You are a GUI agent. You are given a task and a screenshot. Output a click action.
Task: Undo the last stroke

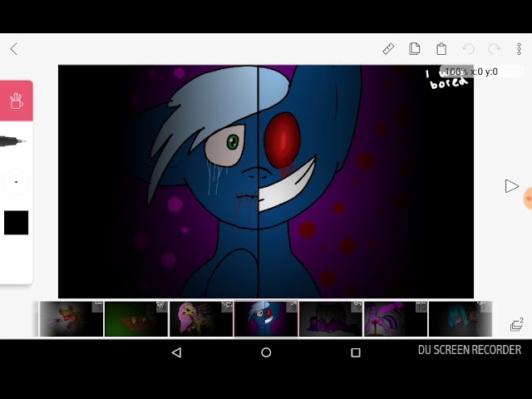tap(468, 49)
